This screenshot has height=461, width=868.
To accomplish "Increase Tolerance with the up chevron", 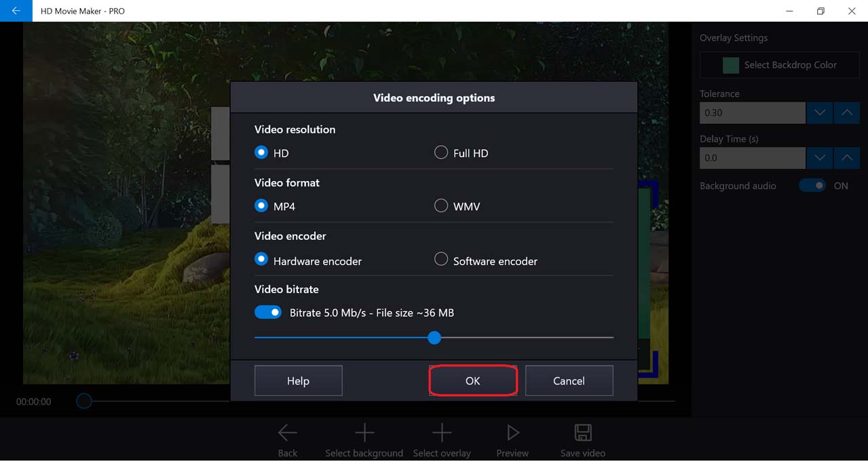I will (846, 113).
